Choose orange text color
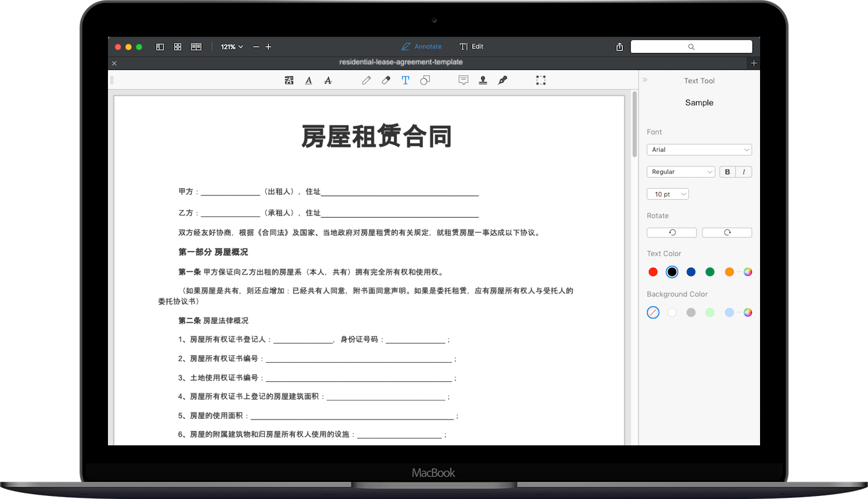Image resolution: width=868 pixels, height=499 pixels. pyautogui.click(x=729, y=272)
